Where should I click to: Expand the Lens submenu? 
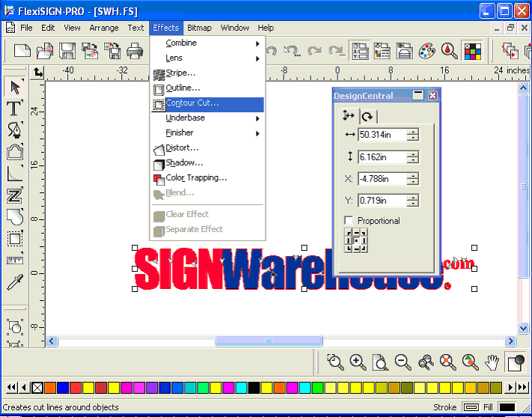pyautogui.click(x=207, y=58)
